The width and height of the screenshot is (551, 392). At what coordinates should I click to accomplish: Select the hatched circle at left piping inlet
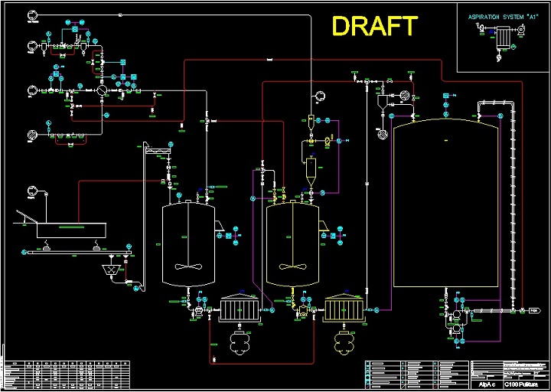pos(32,134)
